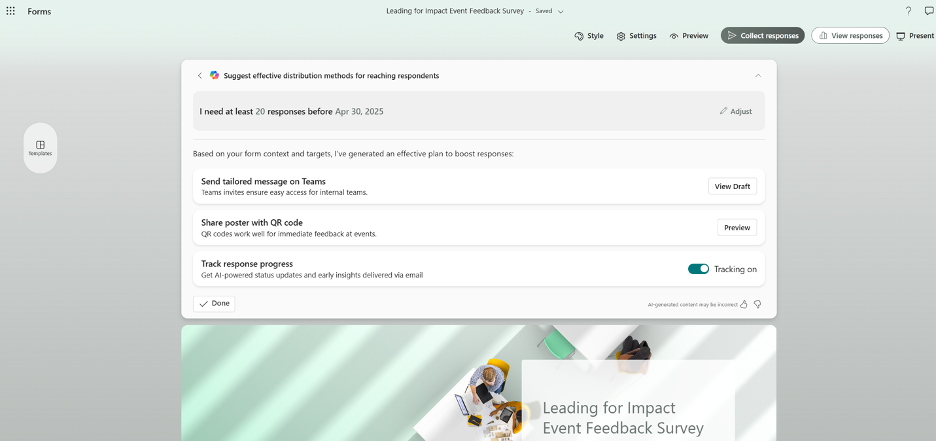The height and width of the screenshot is (442, 936).
Task: Click the 20 responses target value
Action: (x=260, y=111)
